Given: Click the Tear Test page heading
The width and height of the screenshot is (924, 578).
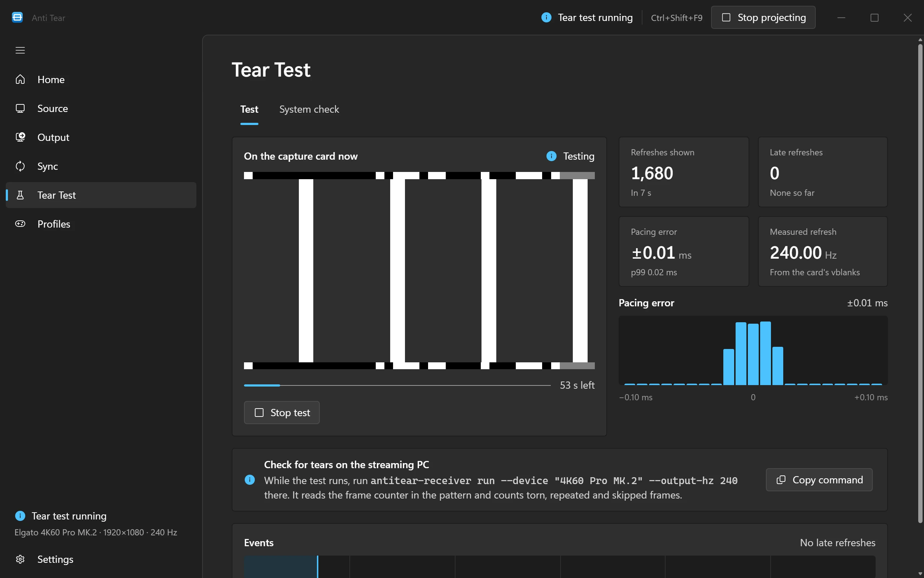Looking at the screenshot, I should point(271,70).
